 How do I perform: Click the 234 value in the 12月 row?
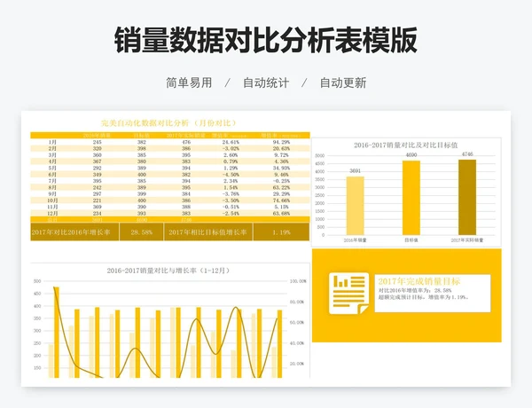pyautogui.click(x=97, y=214)
